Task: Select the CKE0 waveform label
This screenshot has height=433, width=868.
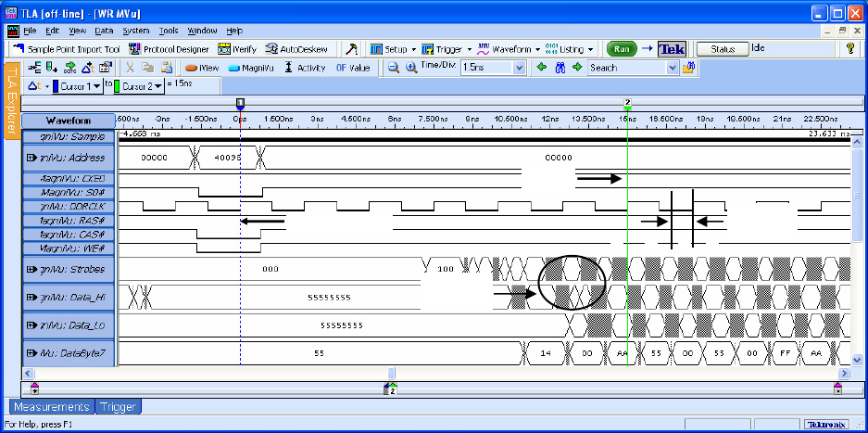Action: (x=69, y=179)
